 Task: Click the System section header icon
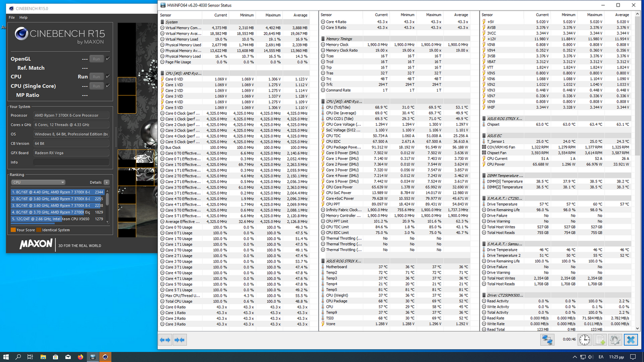162,22
